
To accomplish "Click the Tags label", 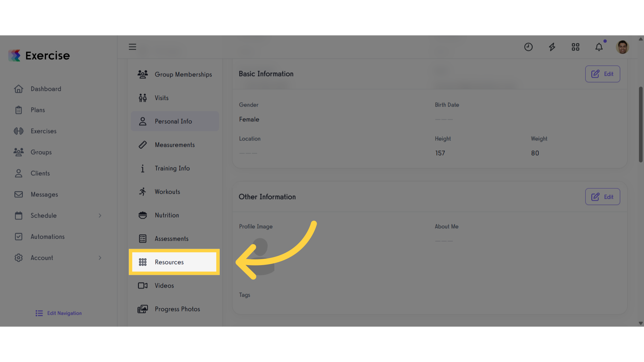I will 245,295.
